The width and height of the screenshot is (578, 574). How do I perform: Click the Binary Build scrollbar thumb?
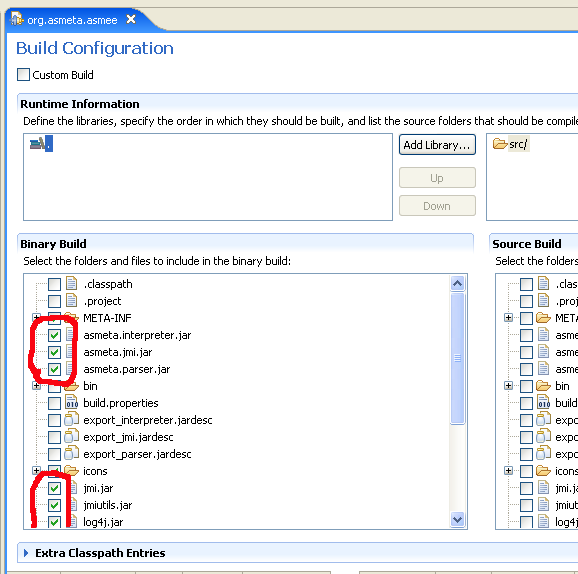pos(457,358)
